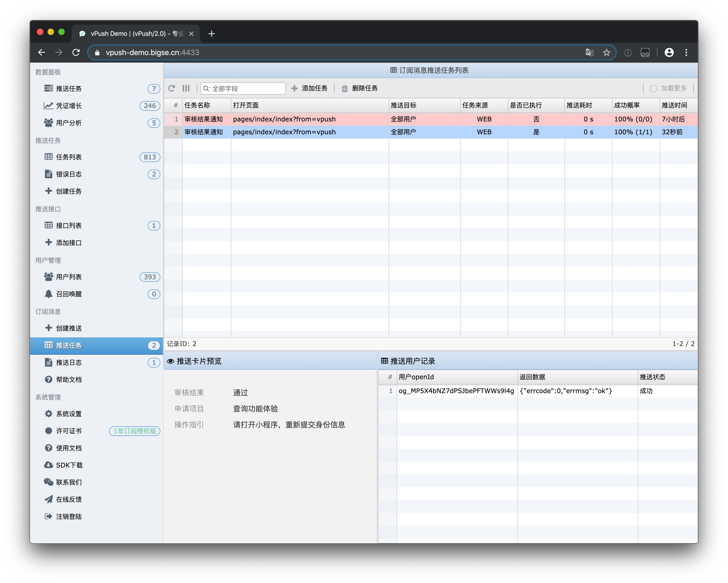Select row 1 task with 7小时后 push time

[431, 119]
